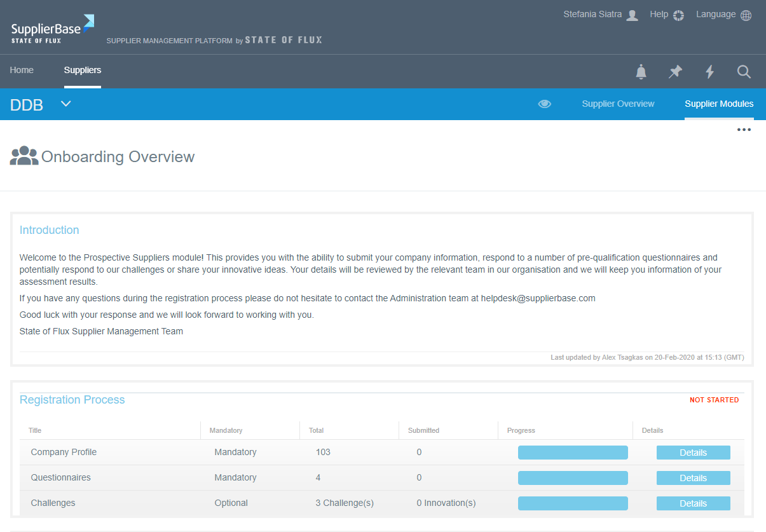Click the SupplierBase logo

(51, 27)
